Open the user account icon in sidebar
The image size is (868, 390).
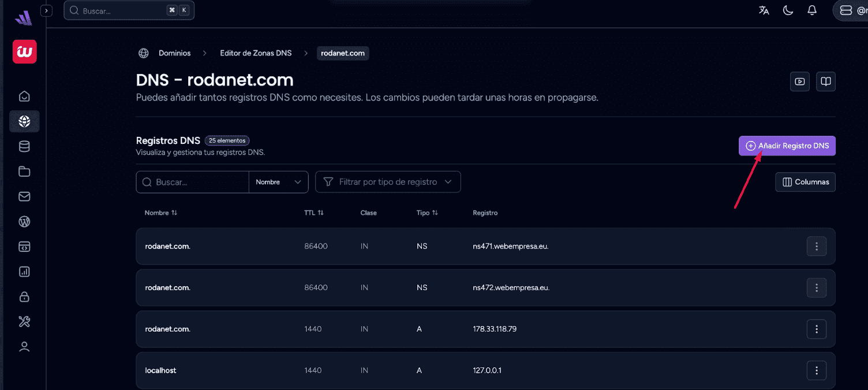click(x=24, y=347)
